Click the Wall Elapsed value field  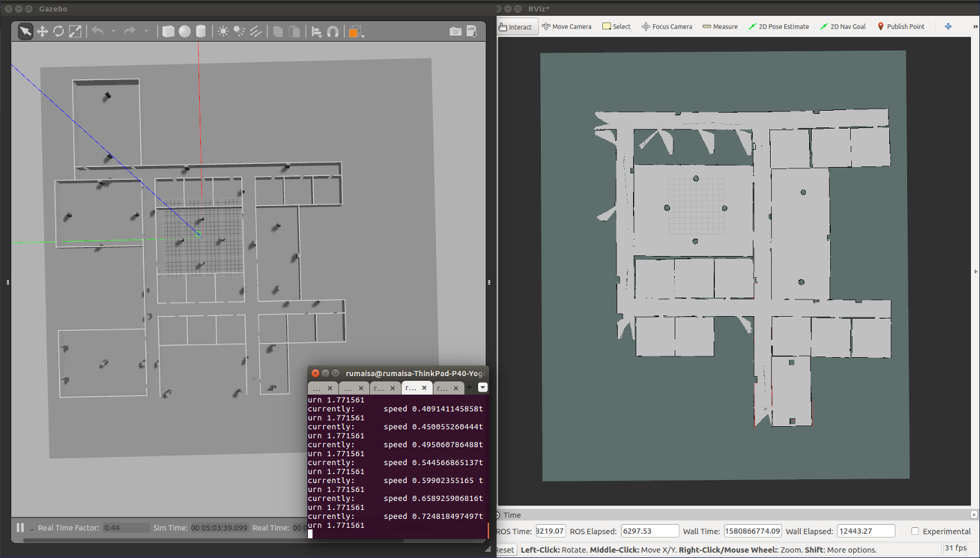pyautogui.click(x=866, y=531)
